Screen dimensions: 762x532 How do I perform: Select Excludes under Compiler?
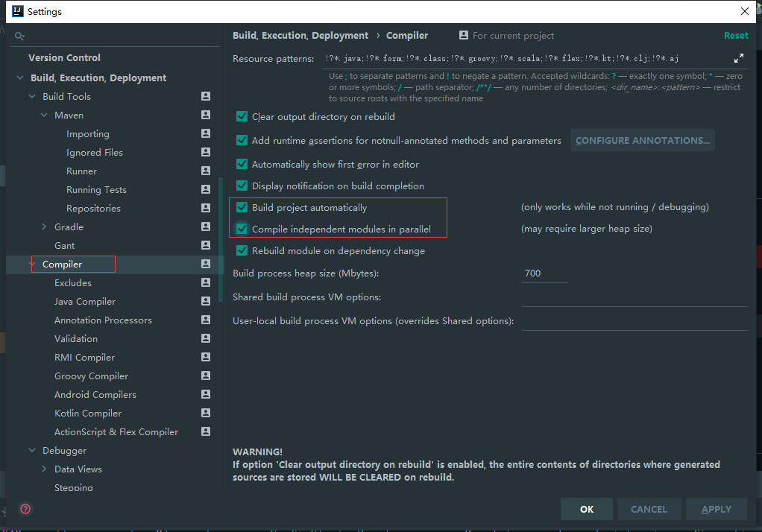(73, 282)
